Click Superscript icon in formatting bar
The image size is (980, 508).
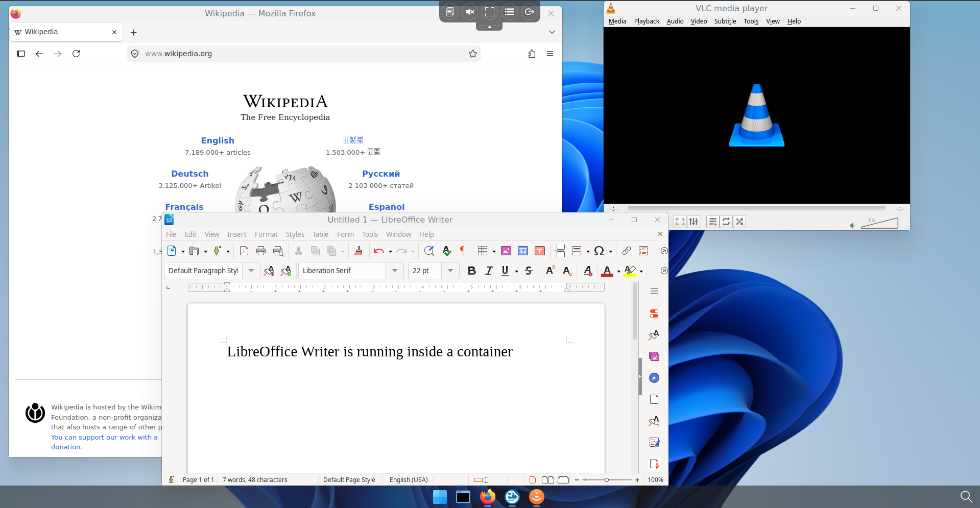coord(550,271)
